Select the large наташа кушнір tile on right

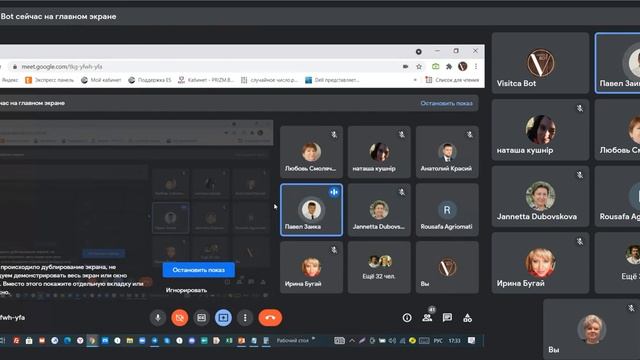(x=540, y=129)
